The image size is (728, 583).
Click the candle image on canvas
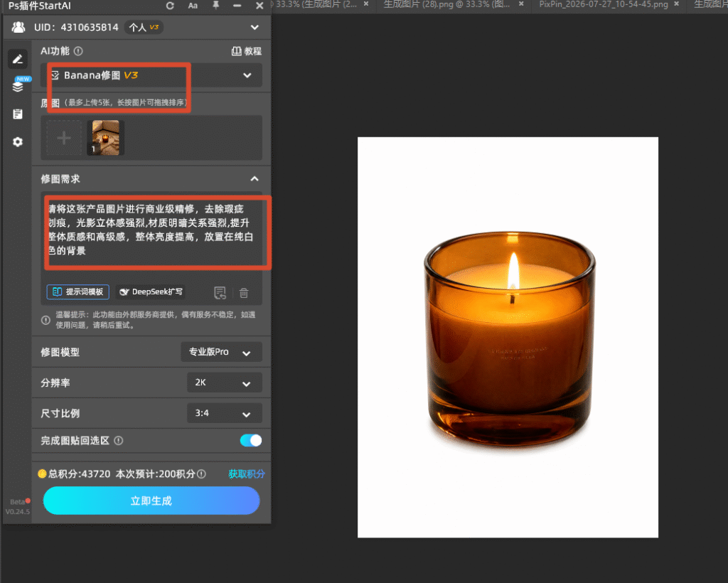(x=509, y=339)
